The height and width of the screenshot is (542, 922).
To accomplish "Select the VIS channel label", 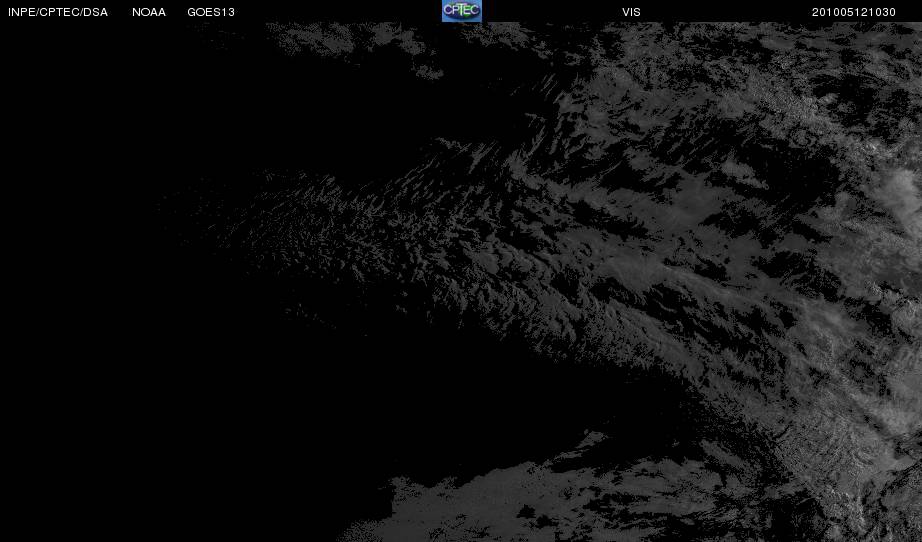I will [x=632, y=12].
